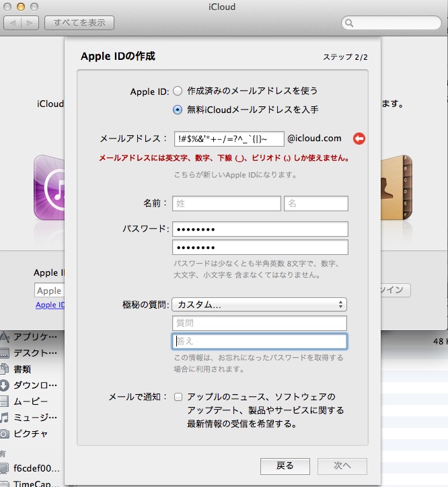Click the Documents icon in the sidebar
This screenshot has width=448, height=487.
point(4,369)
